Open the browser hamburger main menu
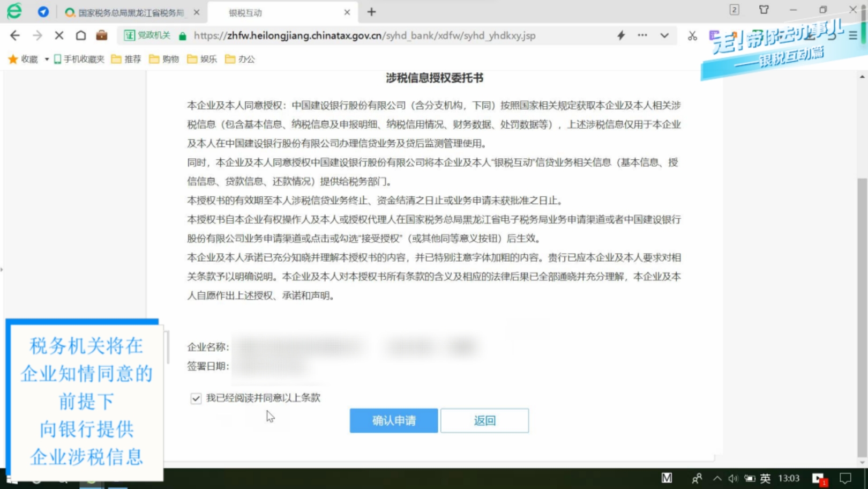The width and height of the screenshot is (868, 489). pyautogui.click(x=853, y=35)
